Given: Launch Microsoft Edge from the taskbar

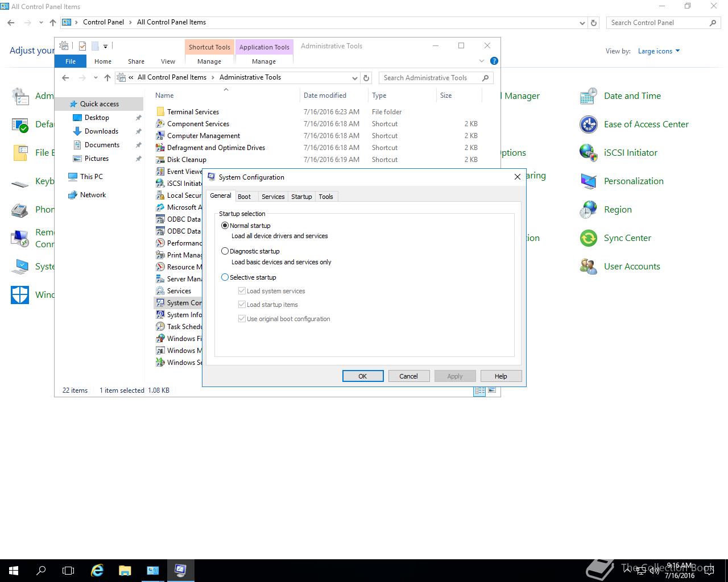Looking at the screenshot, I should point(97,569).
